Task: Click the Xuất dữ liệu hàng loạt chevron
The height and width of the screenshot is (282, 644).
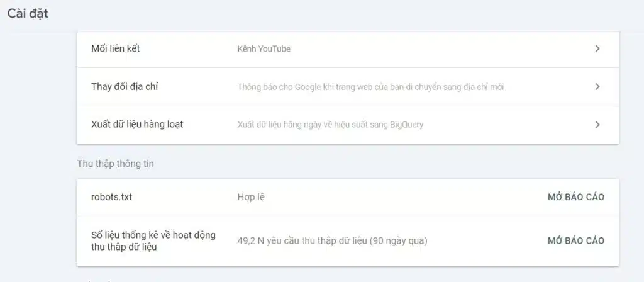Action: point(597,125)
